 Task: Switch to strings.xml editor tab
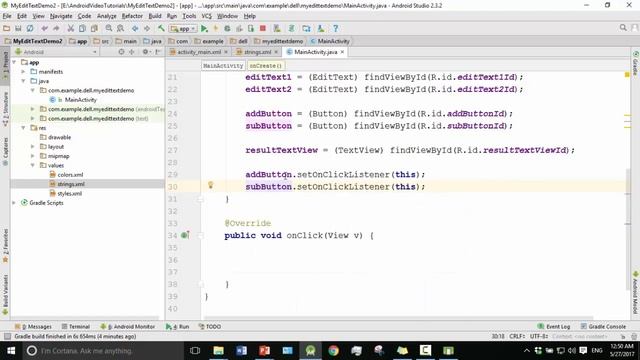[x=257, y=52]
